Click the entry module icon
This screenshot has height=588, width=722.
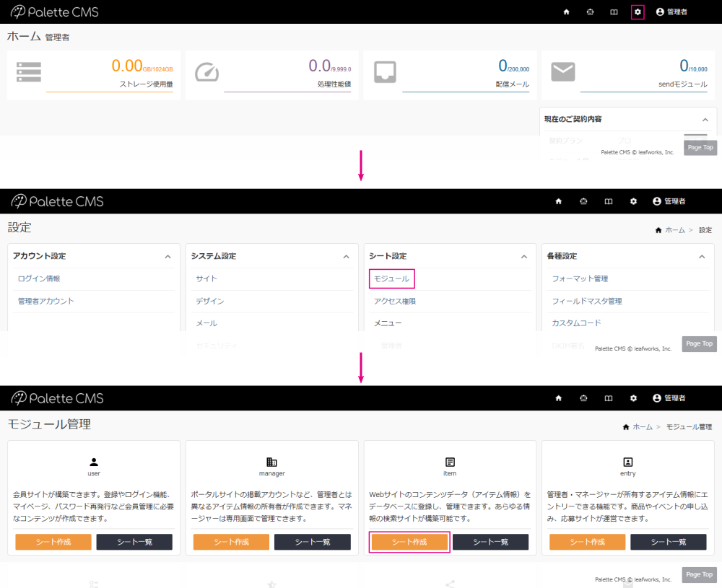click(x=627, y=462)
